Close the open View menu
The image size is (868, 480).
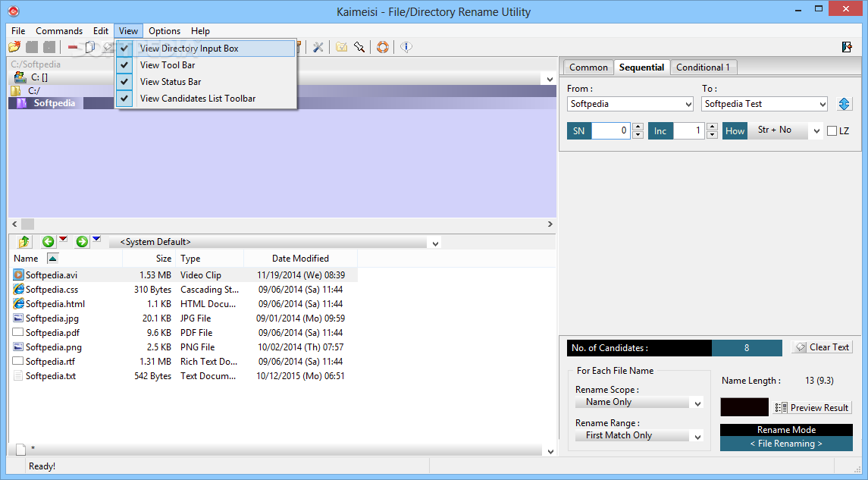pyautogui.click(x=128, y=31)
